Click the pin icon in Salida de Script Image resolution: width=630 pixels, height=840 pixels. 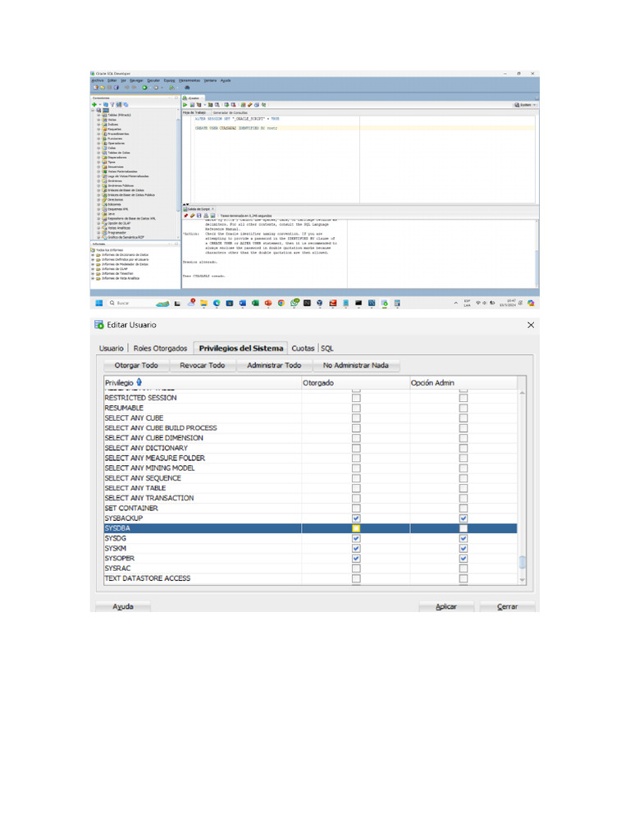[x=185, y=215]
